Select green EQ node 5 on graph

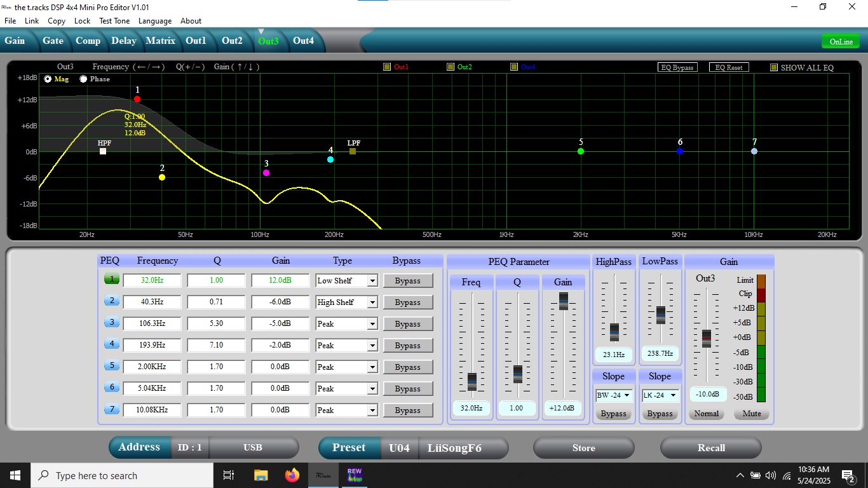(x=581, y=151)
